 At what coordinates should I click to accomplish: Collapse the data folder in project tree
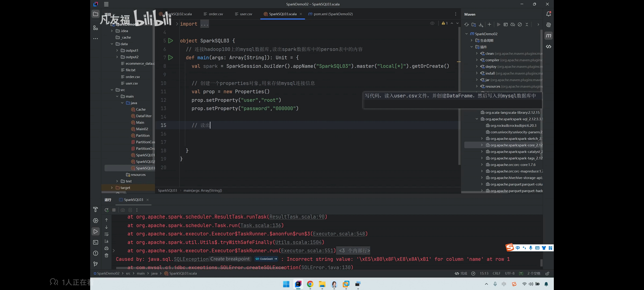point(112,44)
